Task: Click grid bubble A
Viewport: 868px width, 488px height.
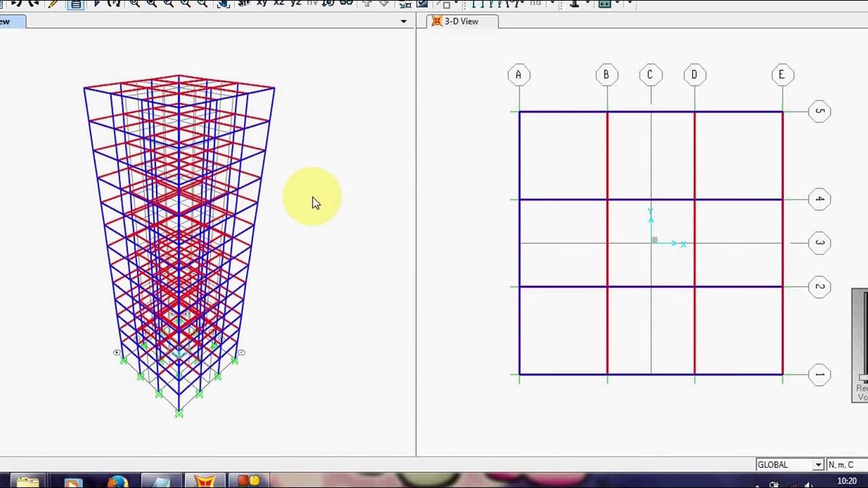Action: [519, 75]
